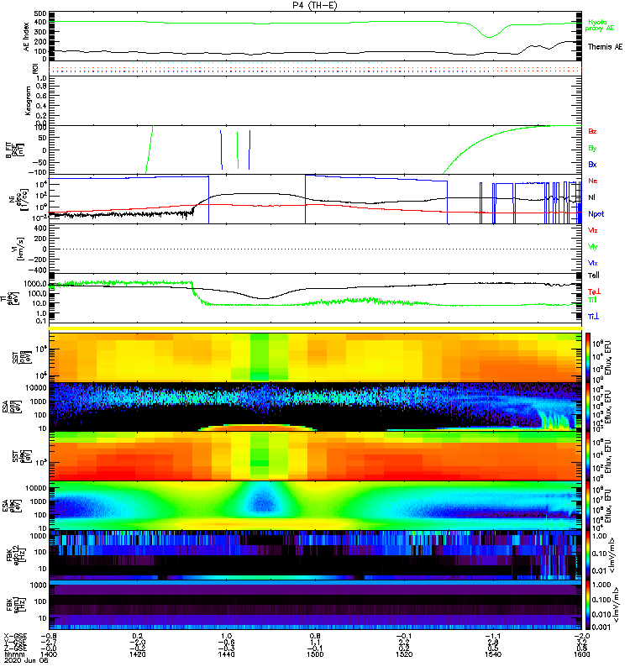Click the SST electrons Eflux color bar
630x672 pixels.
pos(588,456)
